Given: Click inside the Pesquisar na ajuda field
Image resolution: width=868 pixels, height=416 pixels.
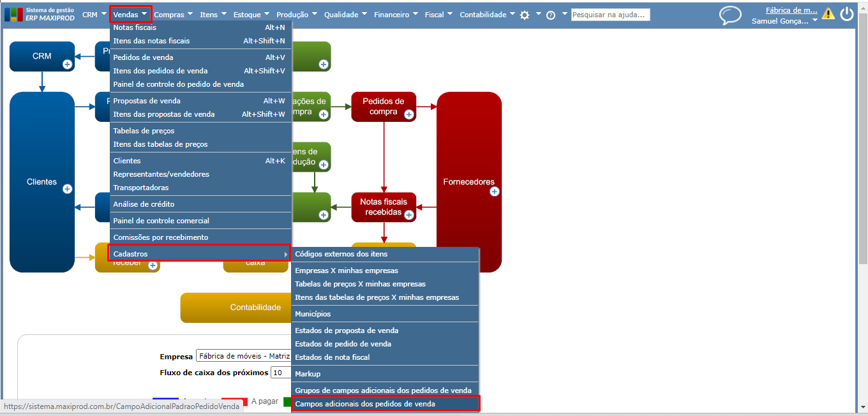Looking at the screenshot, I should click(x=610, y=15).
